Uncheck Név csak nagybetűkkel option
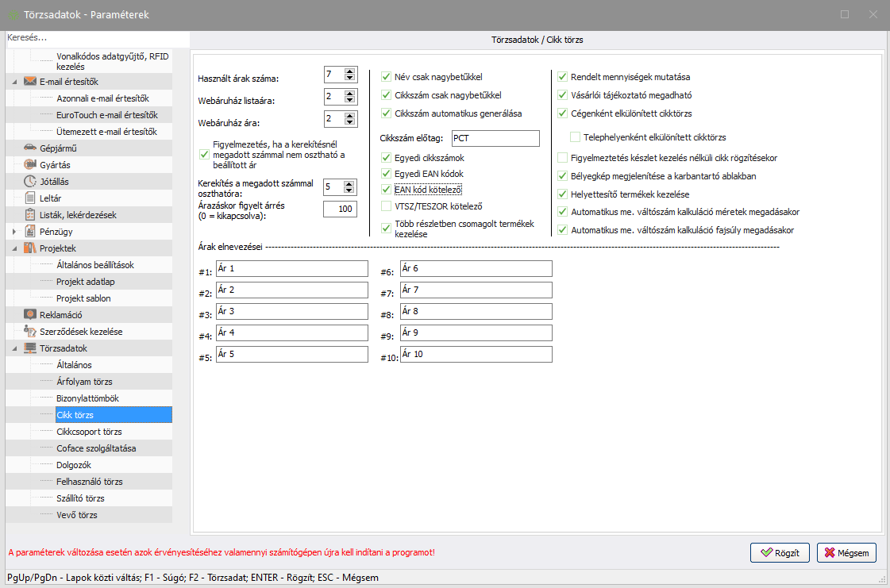890x588 pixels. click(387, 77)
